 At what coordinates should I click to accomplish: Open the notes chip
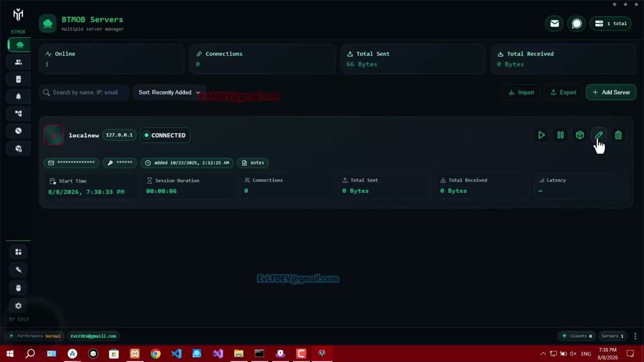[253, 163]
